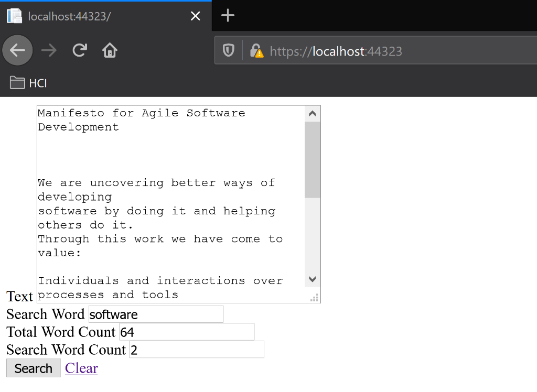
Task: Open the browser home page icon
Action: 110,50
